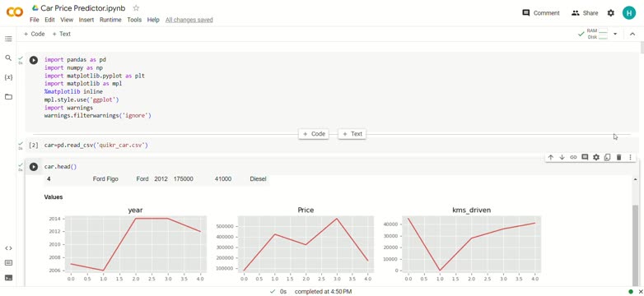Run the imports code cell
644x296 pixels.
(x=33, y=60)
